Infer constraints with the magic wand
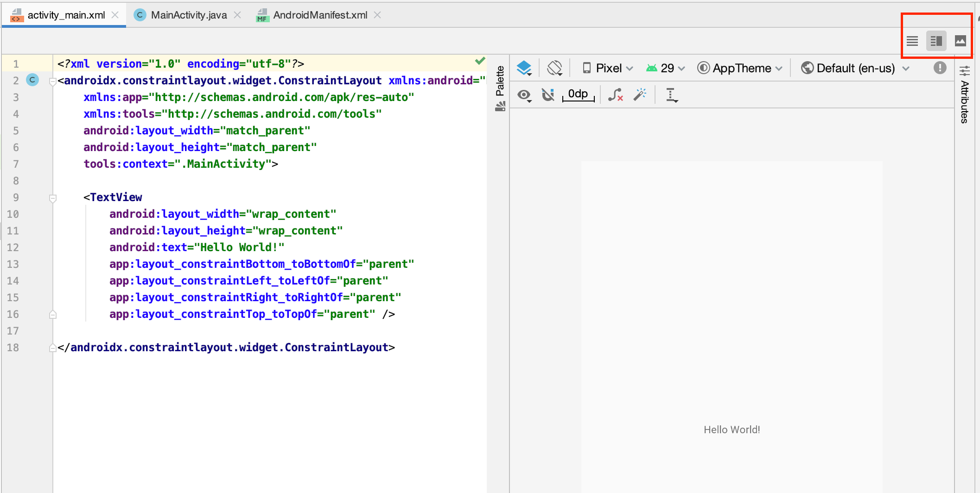980x493 pixels. 640,95
